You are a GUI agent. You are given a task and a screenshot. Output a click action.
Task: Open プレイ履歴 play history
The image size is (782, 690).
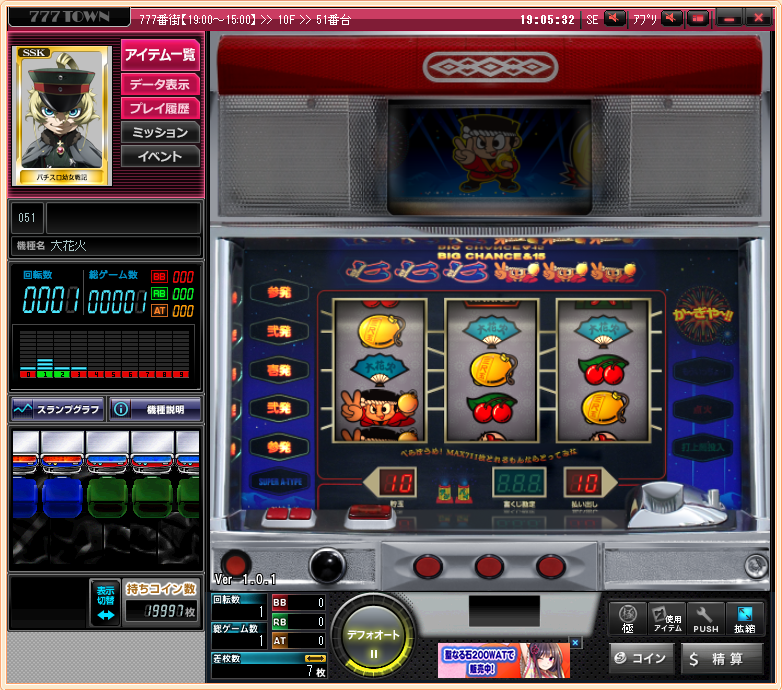[160, 108]
